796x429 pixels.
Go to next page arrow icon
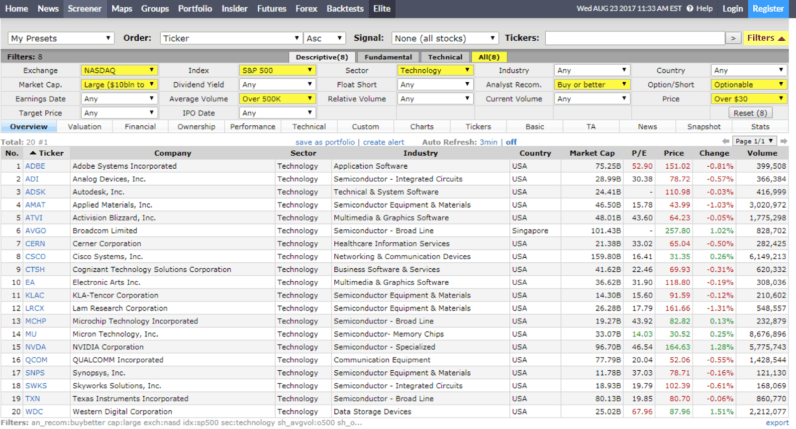click(784, 141)
